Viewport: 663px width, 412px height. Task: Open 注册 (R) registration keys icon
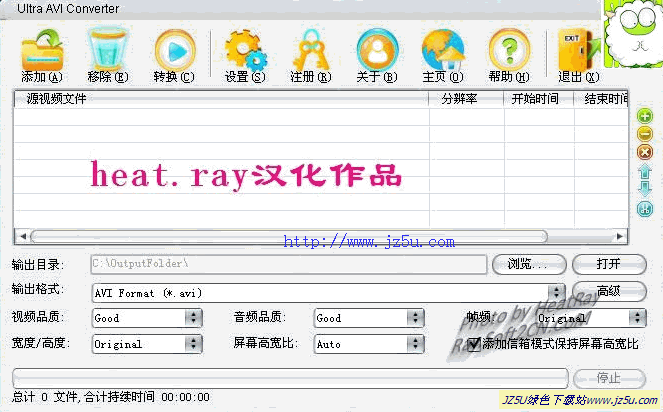[311, 49]
